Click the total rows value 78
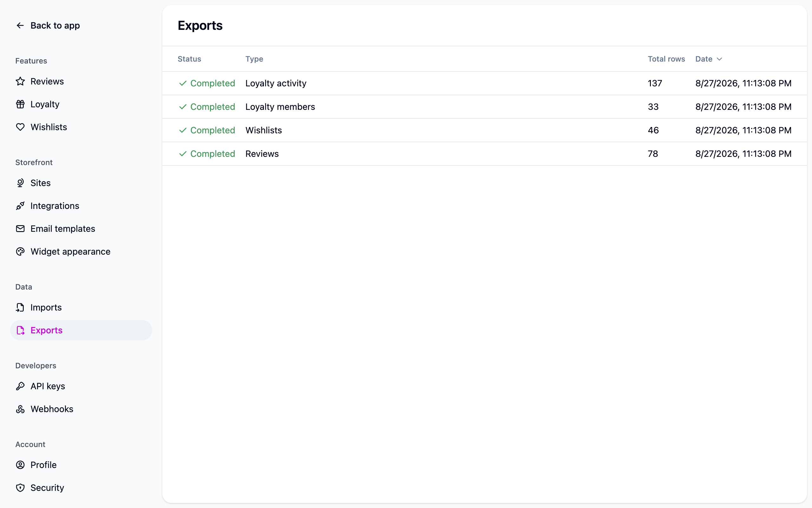This screenshot has height=508, width=812. point(653,154)
